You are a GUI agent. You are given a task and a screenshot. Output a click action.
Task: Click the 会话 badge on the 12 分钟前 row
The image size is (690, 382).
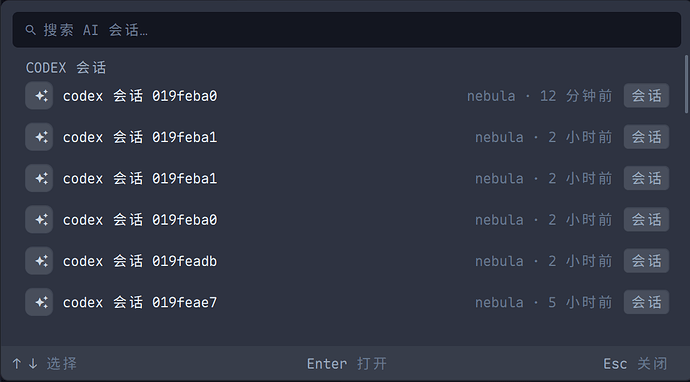646,96
